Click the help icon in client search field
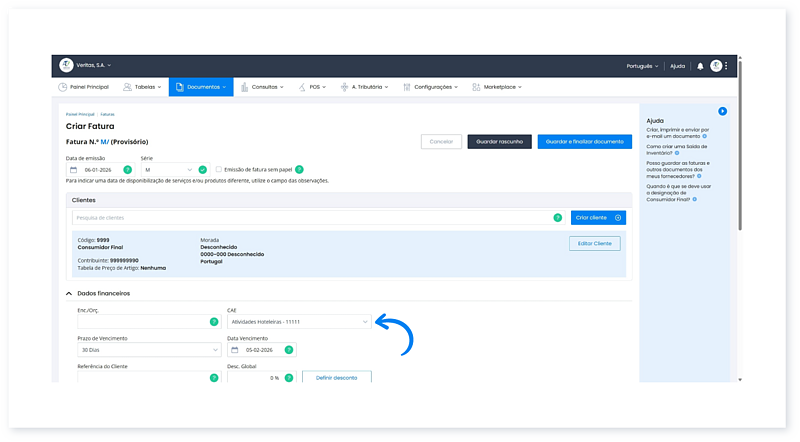Image resolution: width=800 pixels, height=442 pixels. [x=558, y=217]
